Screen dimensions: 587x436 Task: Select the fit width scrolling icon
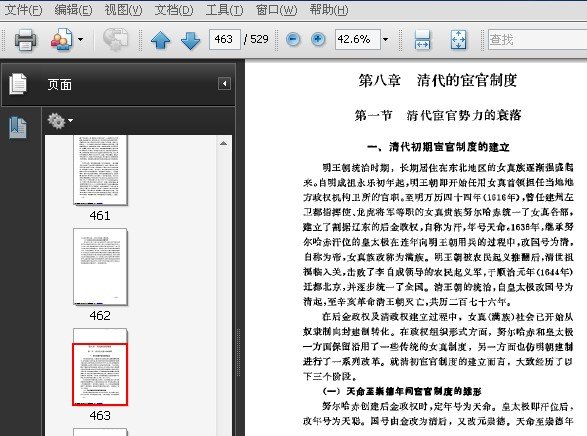coord(422,40)
